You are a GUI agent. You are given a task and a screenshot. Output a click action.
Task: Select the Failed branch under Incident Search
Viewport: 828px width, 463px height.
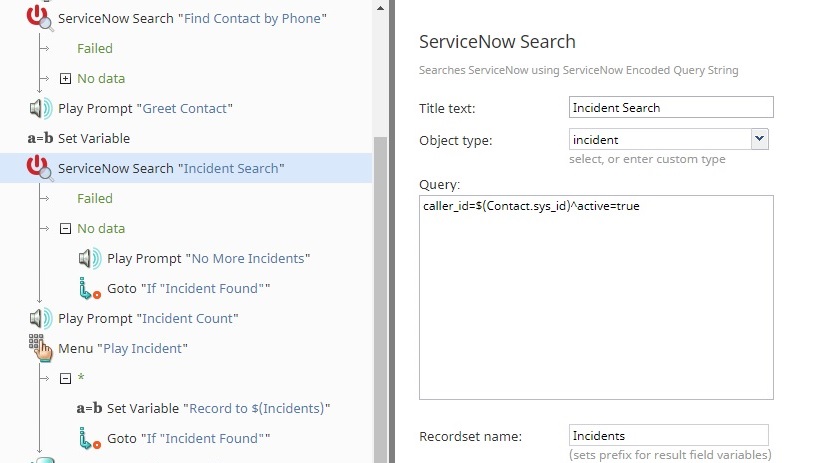(95, 199)
